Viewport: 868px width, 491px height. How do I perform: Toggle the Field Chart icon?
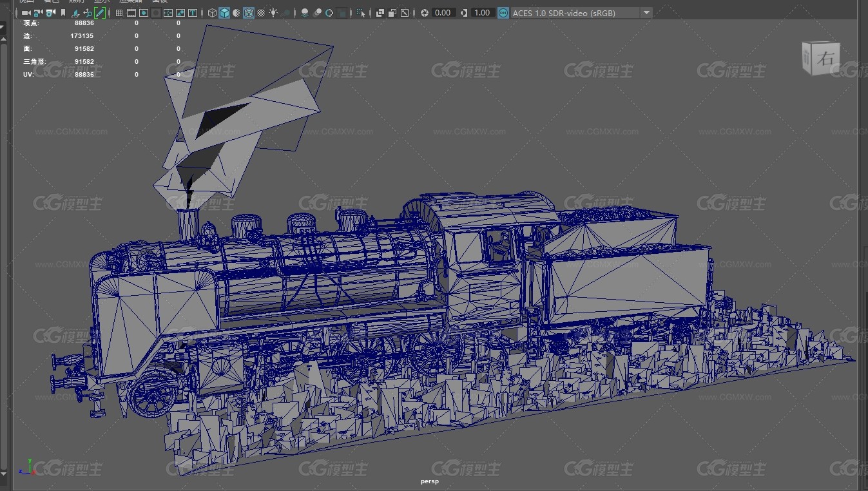pos(168,13)
